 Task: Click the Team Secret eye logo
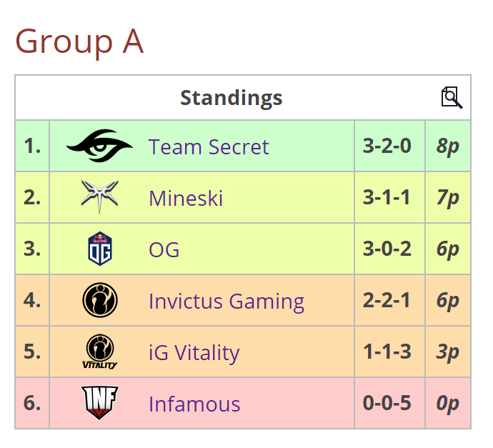(x=99, y=146)
